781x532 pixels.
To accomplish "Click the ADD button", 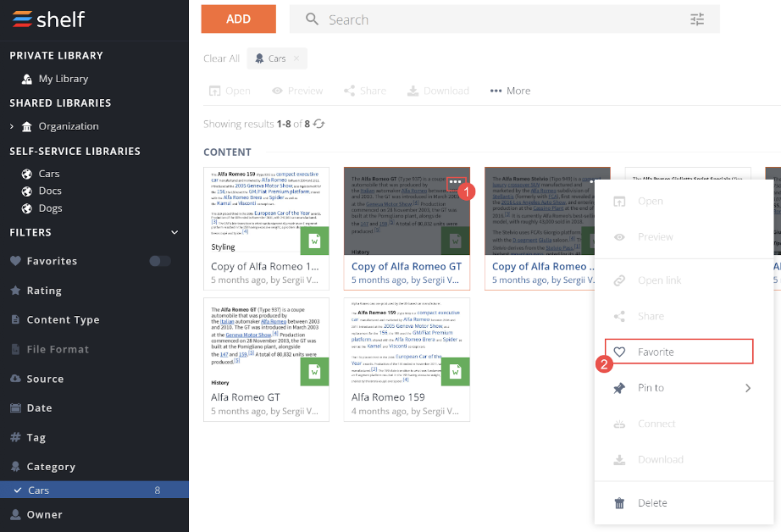I will pyautogui.click(x=238, y=19).
